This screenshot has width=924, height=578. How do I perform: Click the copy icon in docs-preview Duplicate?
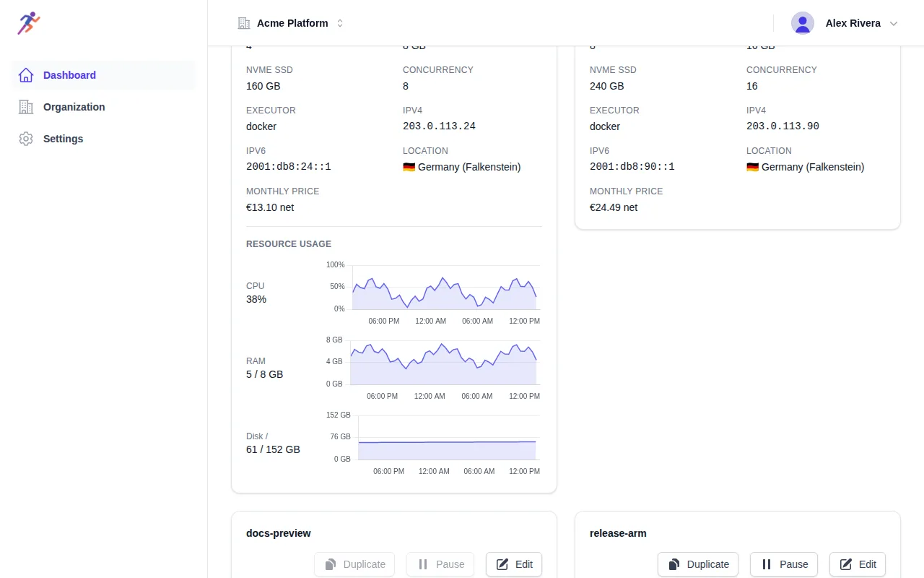point(331,564)
